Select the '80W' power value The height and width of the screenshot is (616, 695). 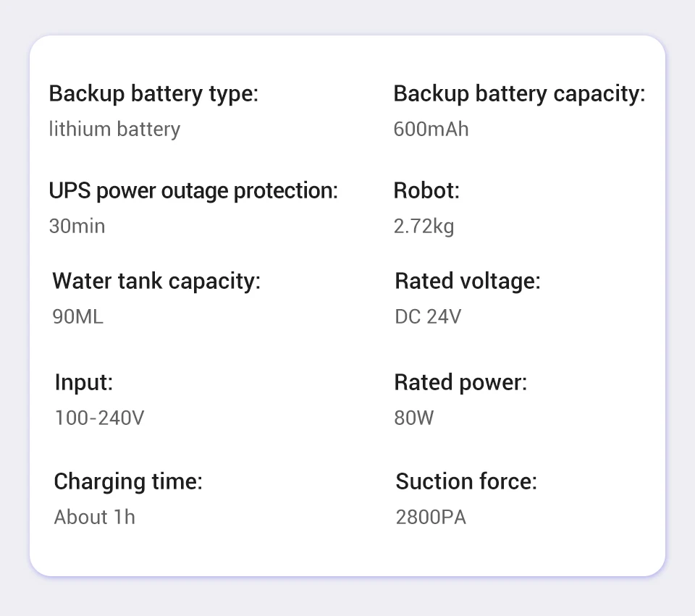(x=414, y=418)
